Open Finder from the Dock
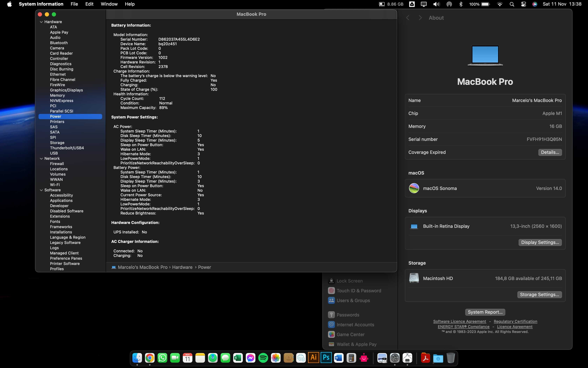The image size is (588, 368). pos(137,358)
